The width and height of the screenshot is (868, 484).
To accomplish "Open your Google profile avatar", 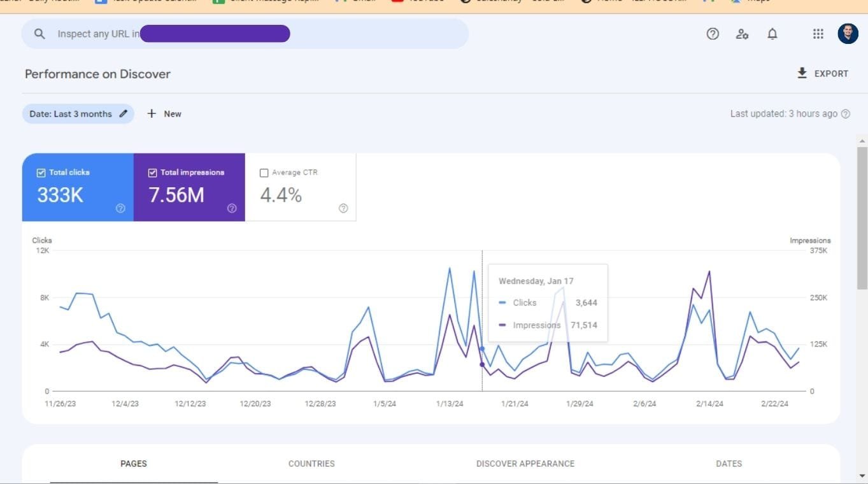I will [x=847, y=34].
